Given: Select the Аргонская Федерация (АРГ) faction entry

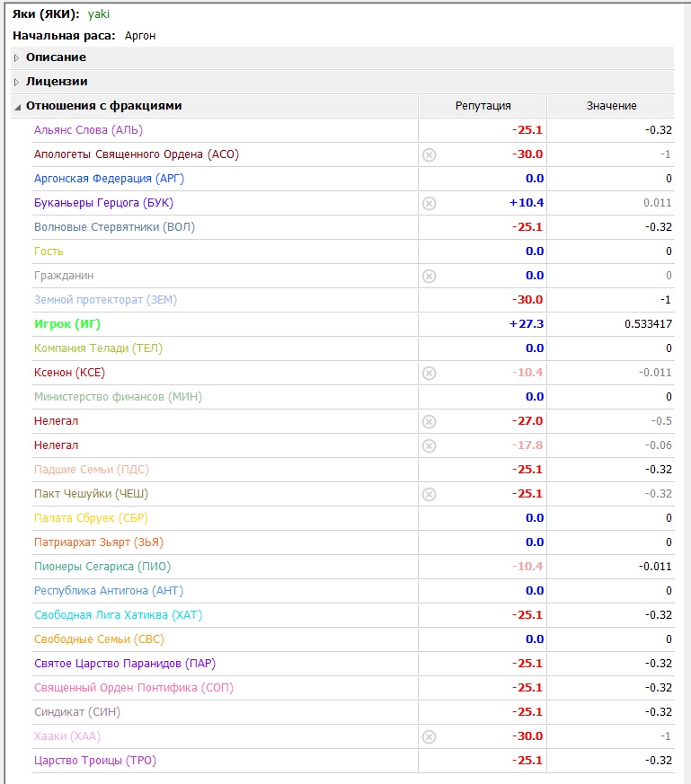Looking at the screenshot, I should (x=109, y=179).
